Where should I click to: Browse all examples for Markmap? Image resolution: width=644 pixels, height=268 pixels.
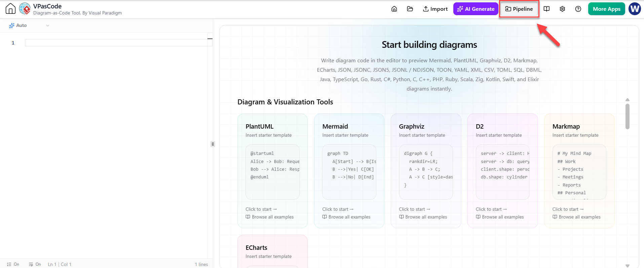(x=576, y=217)
